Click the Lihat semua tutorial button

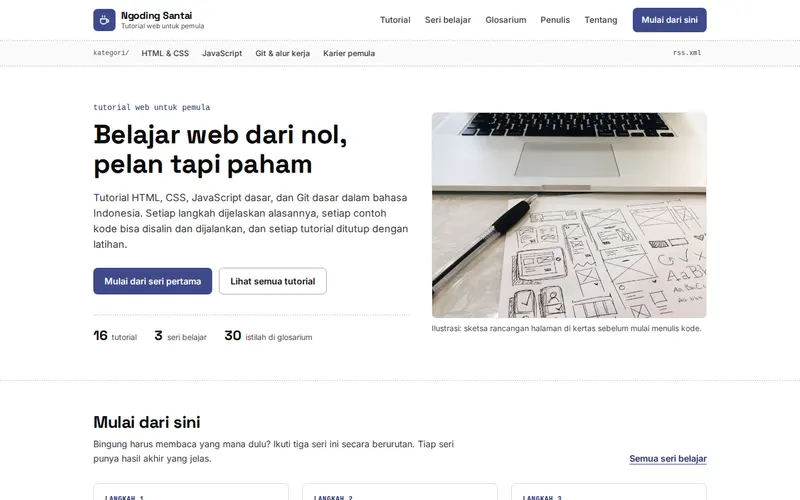[272, 281]
